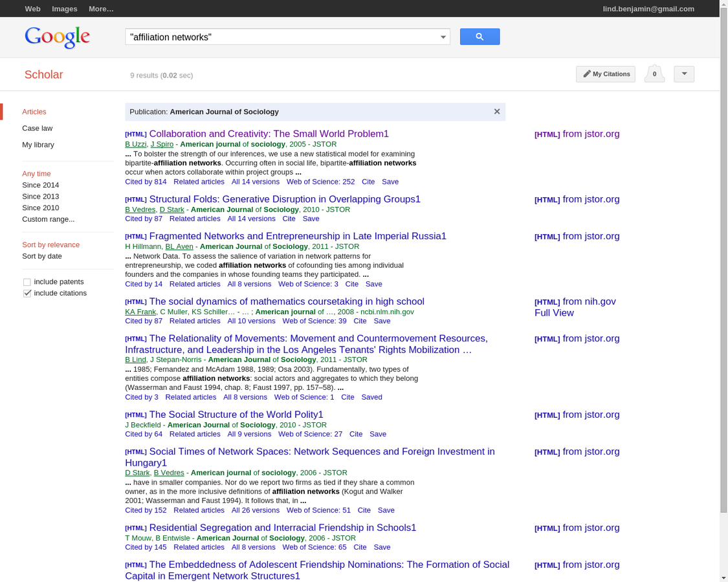728x582 pixels.
Task: Click Cited by 814
Action: 146,182
